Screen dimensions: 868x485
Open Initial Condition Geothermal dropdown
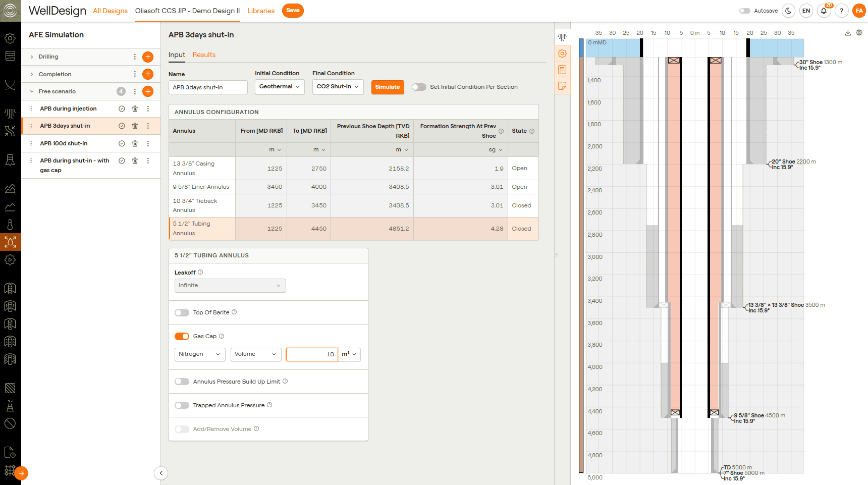[x=280, y=87]
